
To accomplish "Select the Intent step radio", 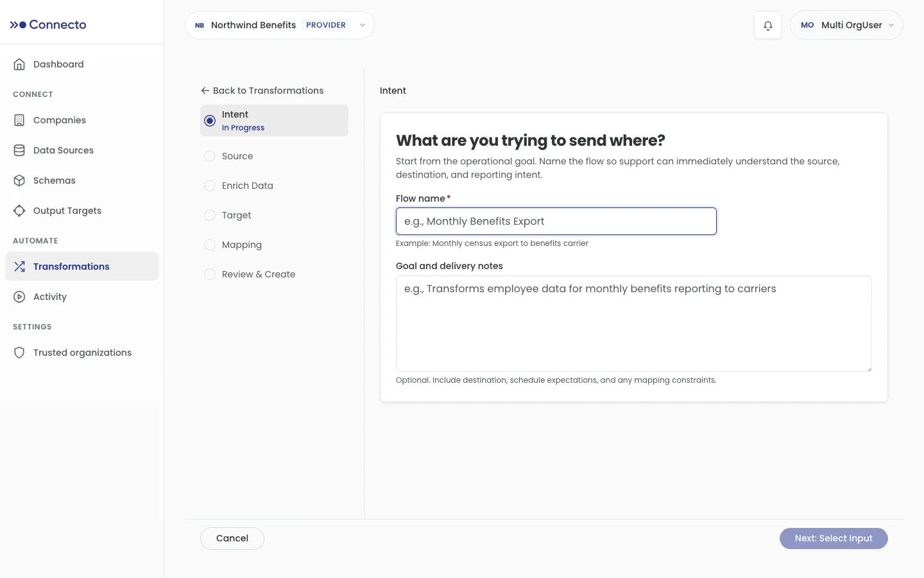I will (210, 121).
